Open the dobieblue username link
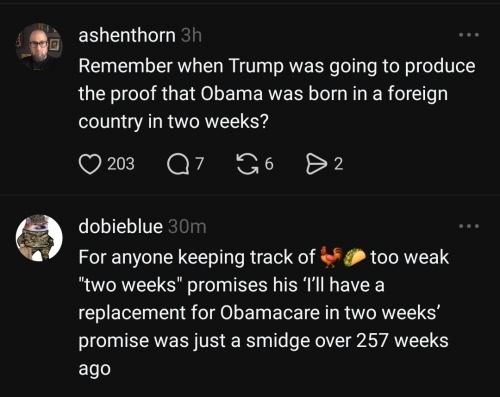The width and height of the screenshot is (500, 397). pos(121,227)
